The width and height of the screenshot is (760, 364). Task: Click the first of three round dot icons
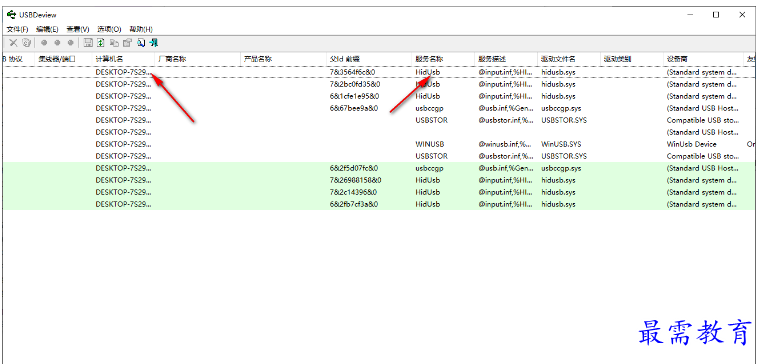tap(44, 43)
